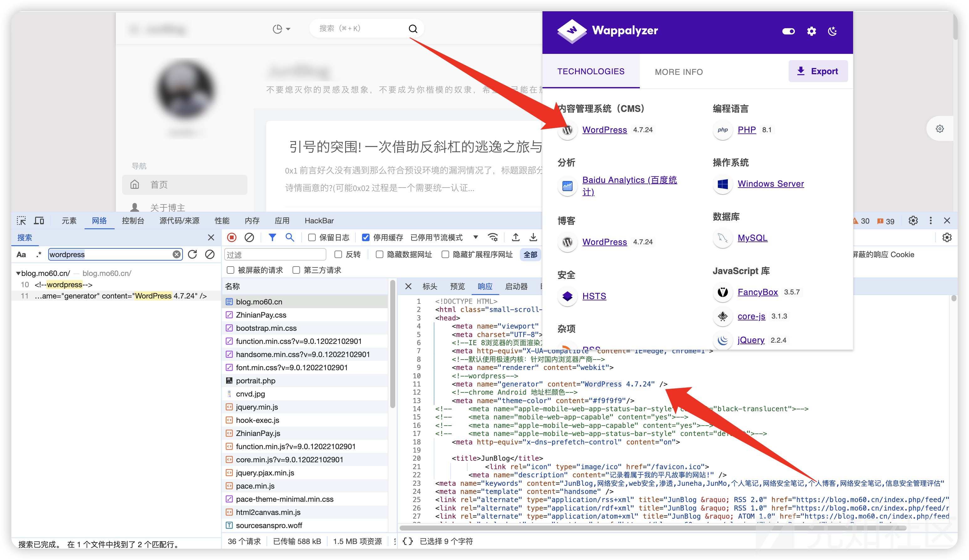Open the FancyBox library link
Viewport: 969px width, 560px height.
(758, 292)
